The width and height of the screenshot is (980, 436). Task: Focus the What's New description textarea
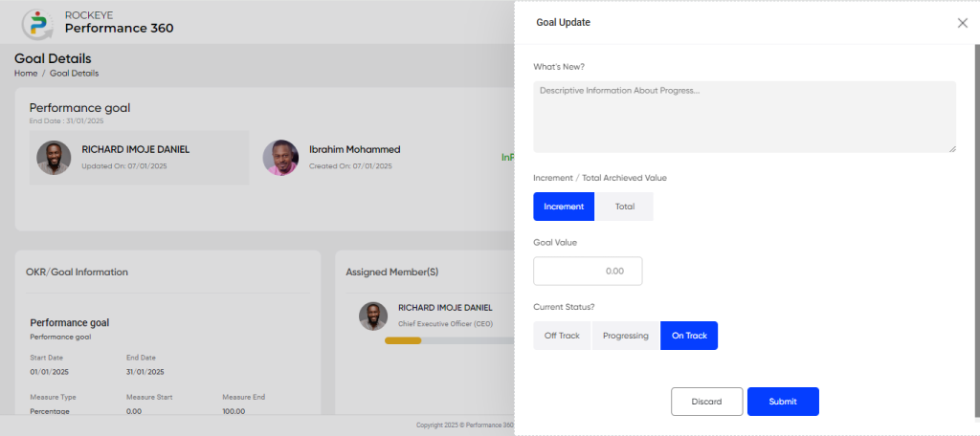click(x=745, y=117)
